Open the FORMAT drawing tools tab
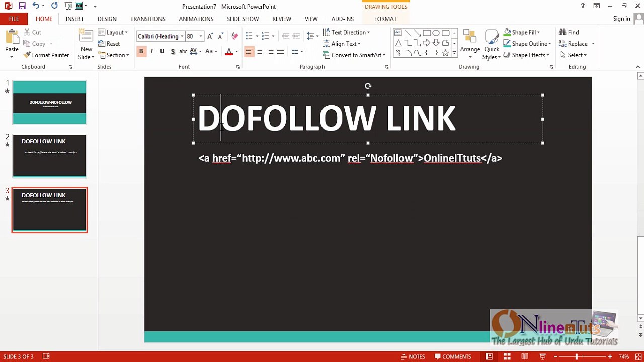 pos(385,19)
